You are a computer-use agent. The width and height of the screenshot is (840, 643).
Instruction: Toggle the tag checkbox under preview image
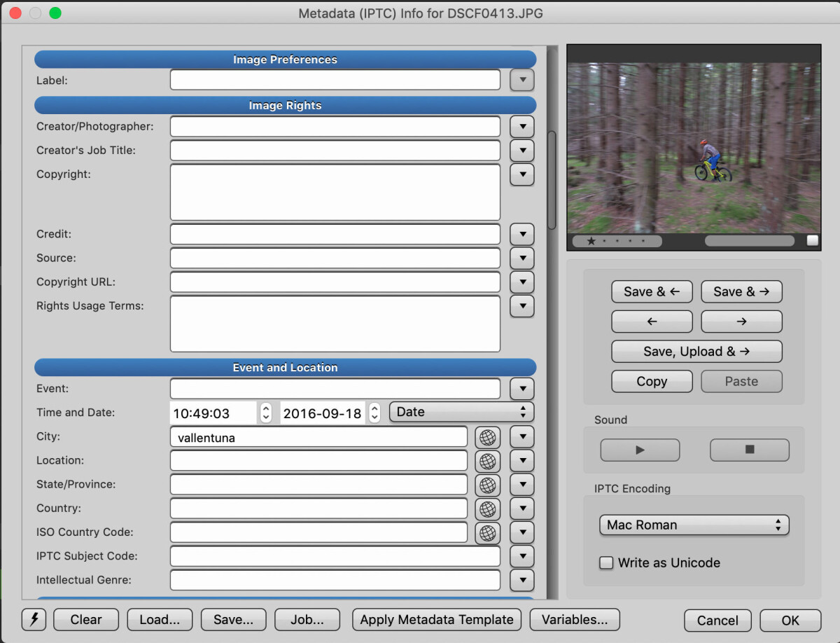(x=812, y=241)
